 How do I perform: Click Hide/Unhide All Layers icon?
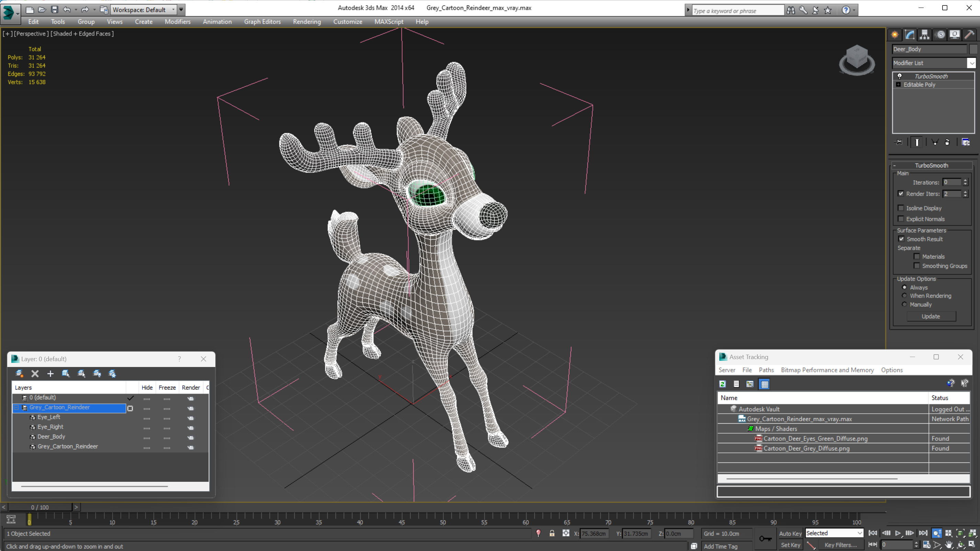coord(97,374)
